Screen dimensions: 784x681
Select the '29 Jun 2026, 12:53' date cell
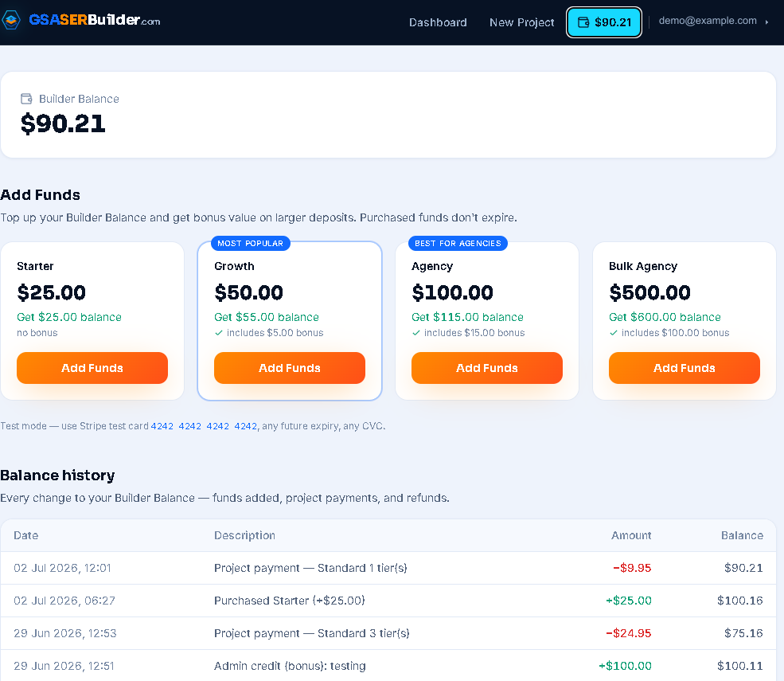[x=65, y=633]
